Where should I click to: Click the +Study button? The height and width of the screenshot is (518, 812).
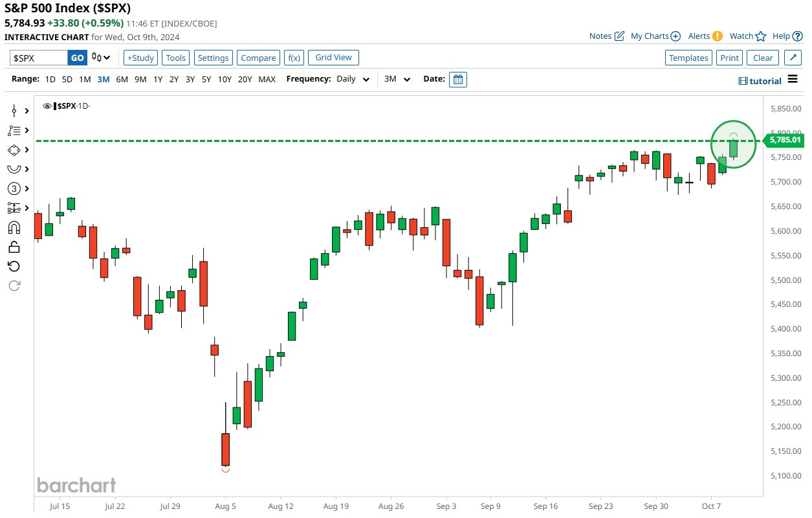[140, 58]
